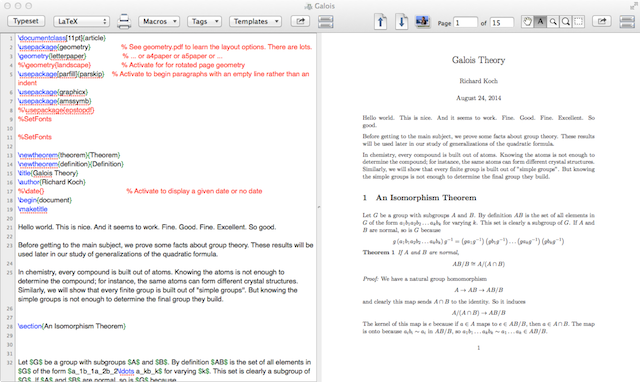Click the \documentclass line in the editor
Viewport: 640px width, 382px height.
pyautogui.click(x=62, y=38)
